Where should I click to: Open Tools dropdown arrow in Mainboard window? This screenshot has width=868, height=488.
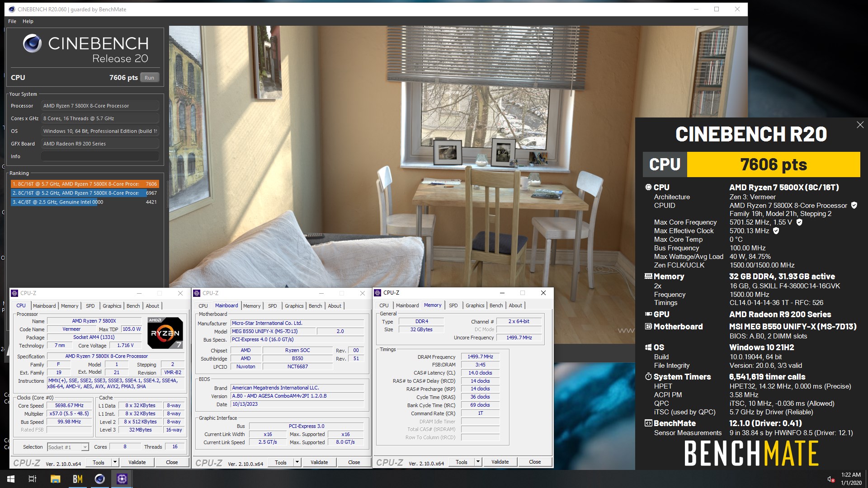297,462
